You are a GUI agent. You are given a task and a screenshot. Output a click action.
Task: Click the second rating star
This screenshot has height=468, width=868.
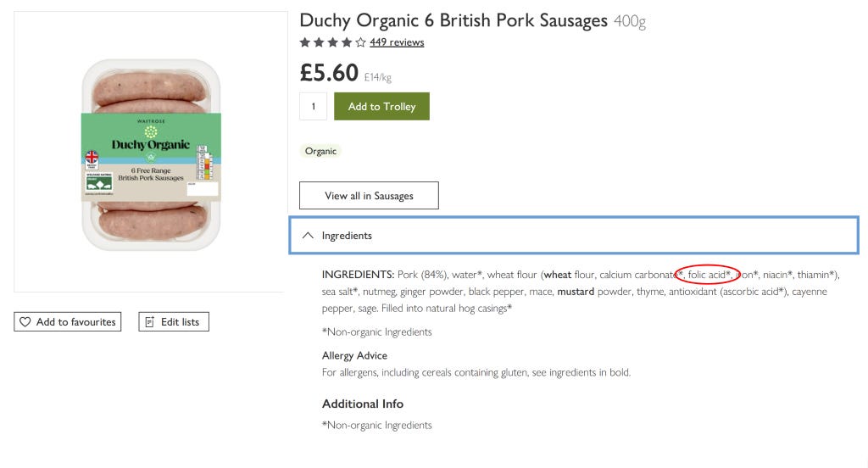pos(319,42)
